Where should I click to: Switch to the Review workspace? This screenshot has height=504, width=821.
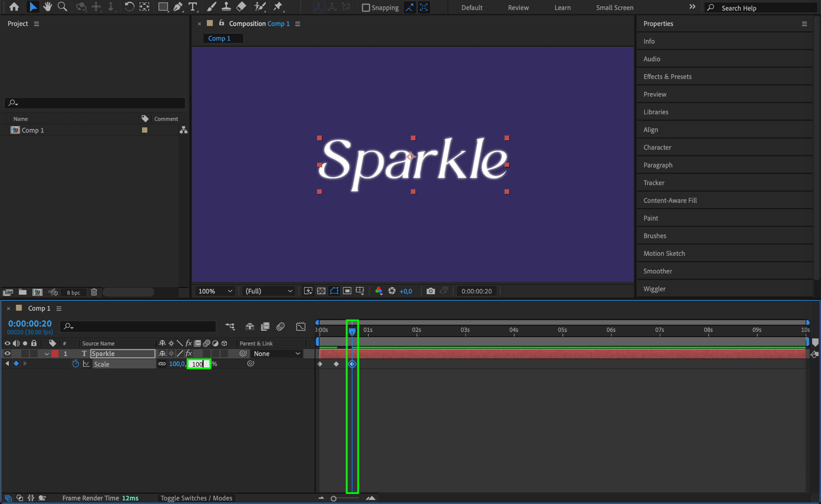518,8
